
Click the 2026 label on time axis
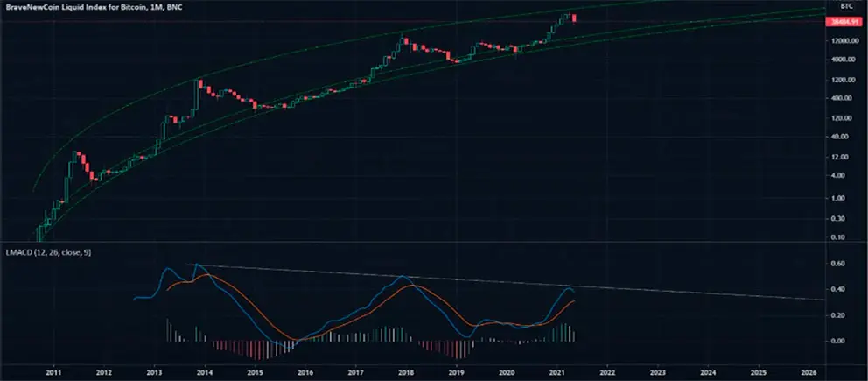(808, 372)
